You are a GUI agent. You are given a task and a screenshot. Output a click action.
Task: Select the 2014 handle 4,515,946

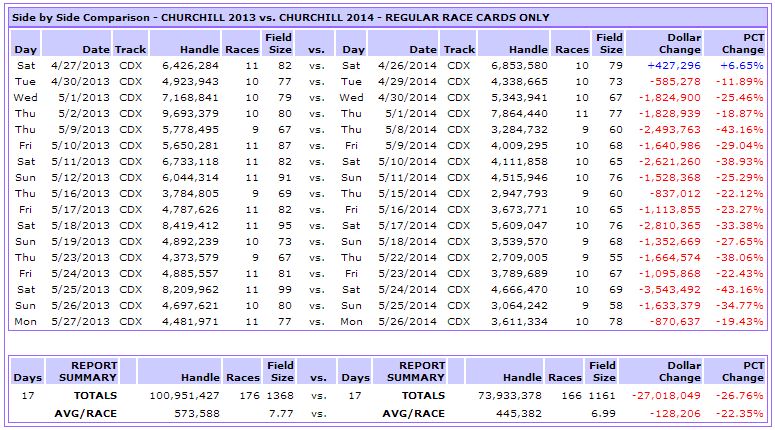(x=519, y=177)
